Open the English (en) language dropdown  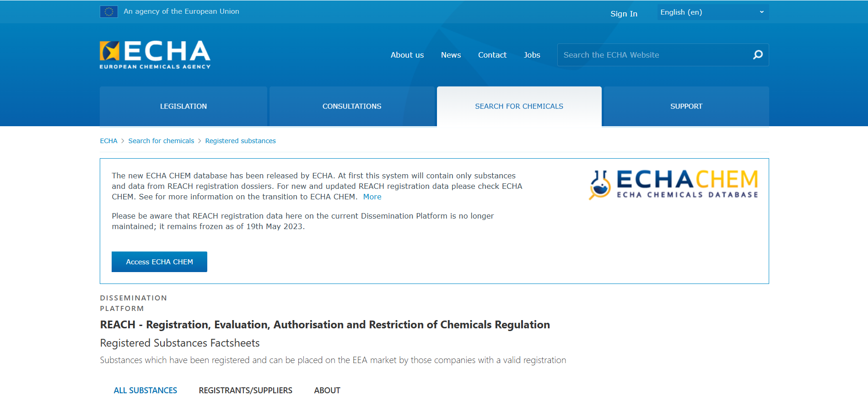pos(713,12)
